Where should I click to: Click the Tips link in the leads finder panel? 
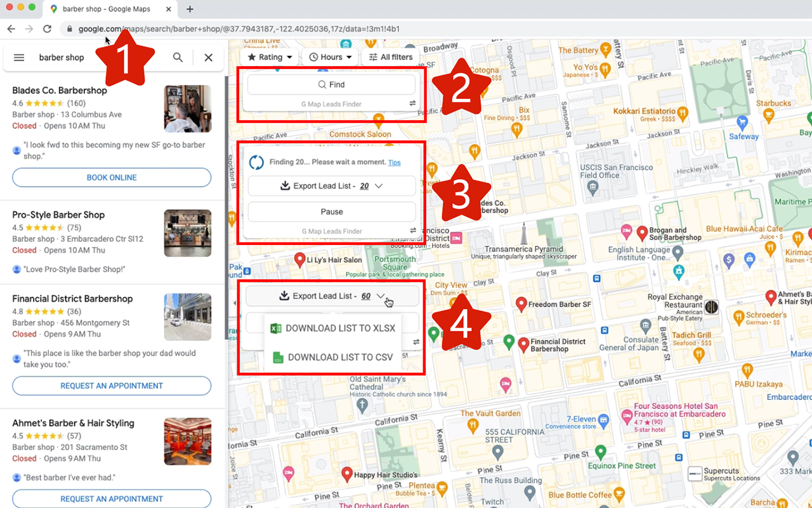click(x=394, y=162)
